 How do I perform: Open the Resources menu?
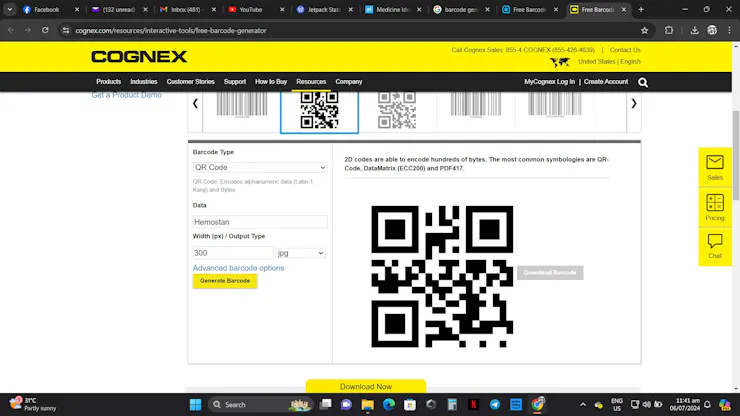311,82
